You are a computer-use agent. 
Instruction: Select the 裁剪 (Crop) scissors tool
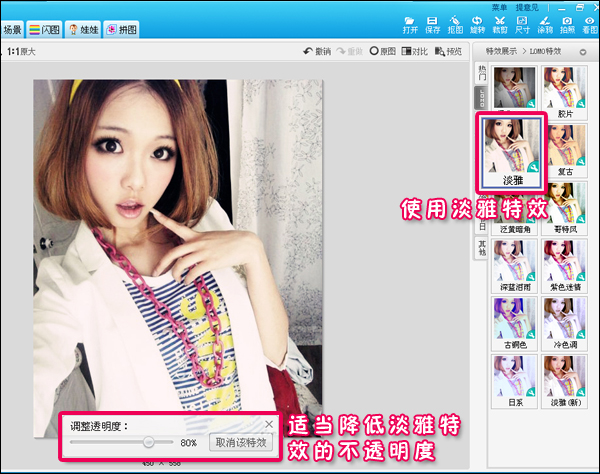[x=500, y=24]
